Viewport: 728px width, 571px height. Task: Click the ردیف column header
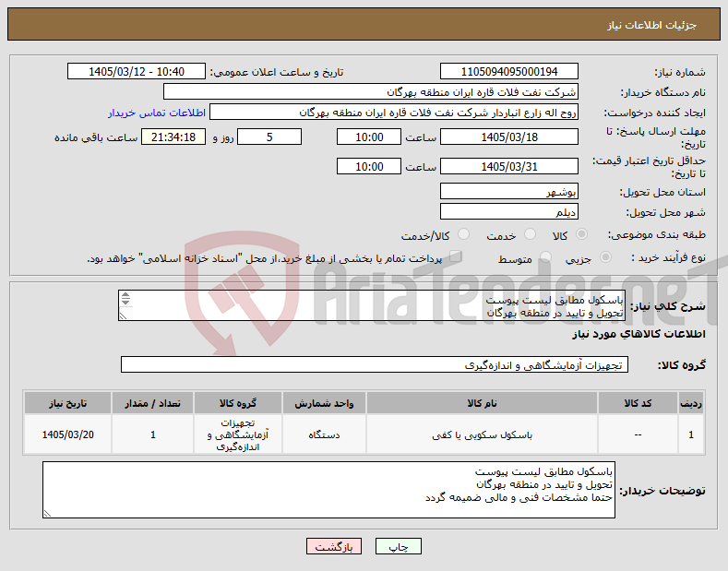tap(691, 403)
